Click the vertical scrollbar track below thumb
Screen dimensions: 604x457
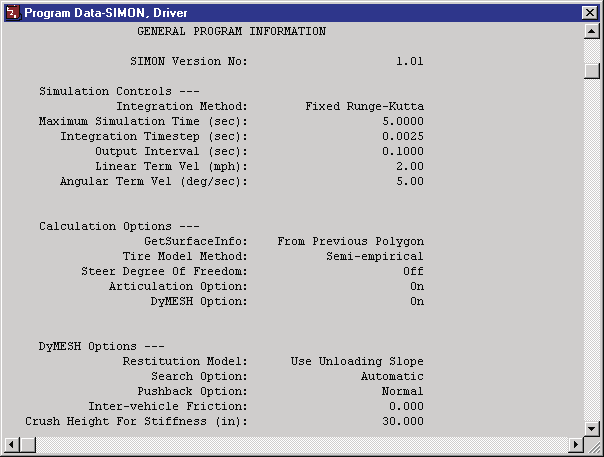(591, 250)
